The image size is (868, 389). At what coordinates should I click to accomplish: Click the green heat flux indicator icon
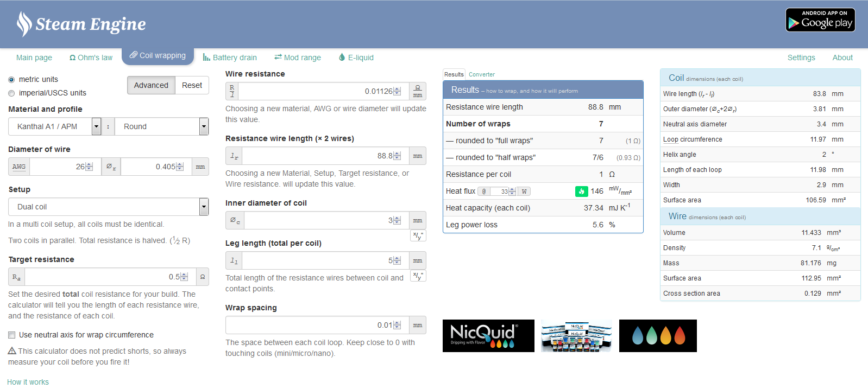(x=581, y=191)
